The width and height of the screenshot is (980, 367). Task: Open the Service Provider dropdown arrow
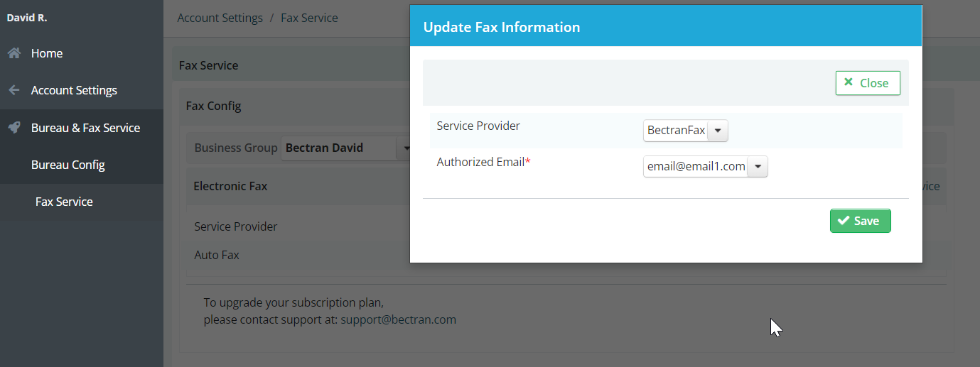[x=718, y=131]
